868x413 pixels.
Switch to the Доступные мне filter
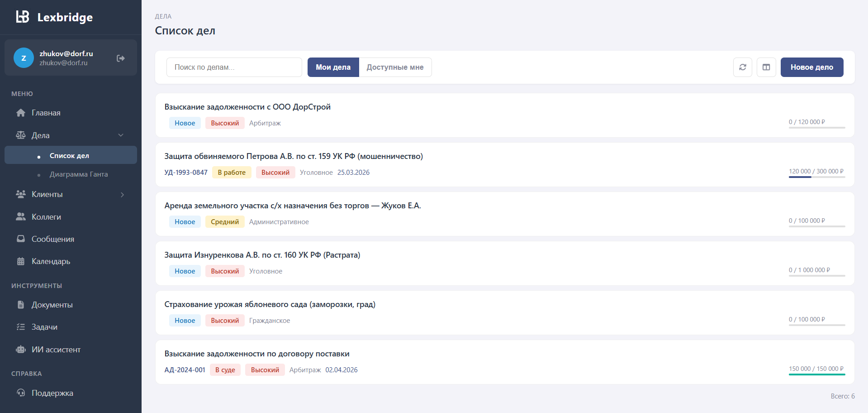tap(395, 67)
